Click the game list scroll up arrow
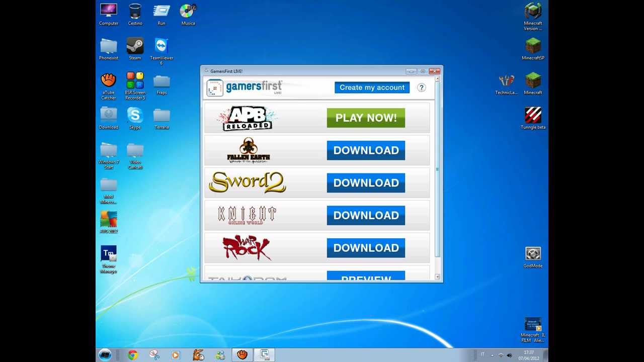 437,79
